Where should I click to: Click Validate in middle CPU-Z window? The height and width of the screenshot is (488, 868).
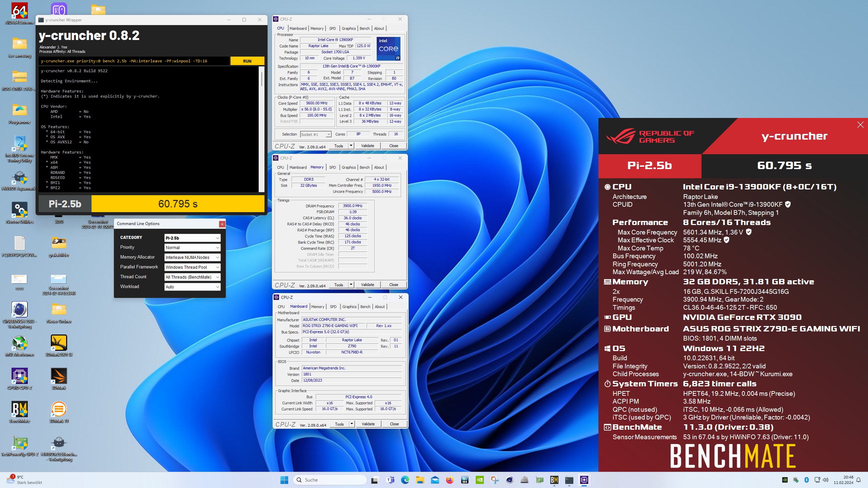(x=368, y=285)
